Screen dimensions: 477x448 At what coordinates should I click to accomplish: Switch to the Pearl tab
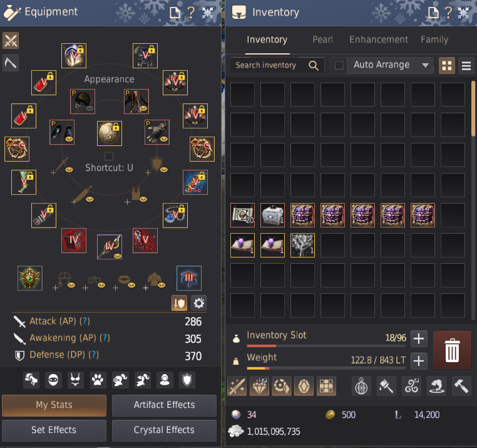(323, 39)
